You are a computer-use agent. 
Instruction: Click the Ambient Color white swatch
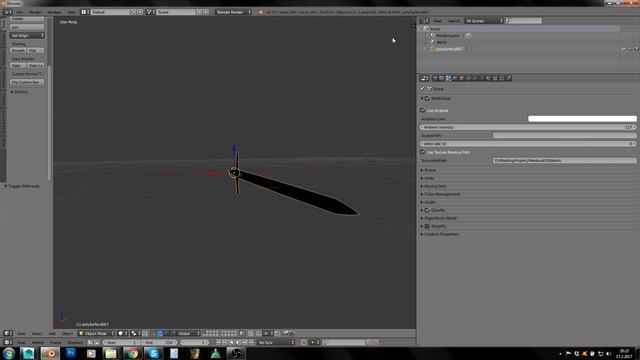[x=582, y=119]
